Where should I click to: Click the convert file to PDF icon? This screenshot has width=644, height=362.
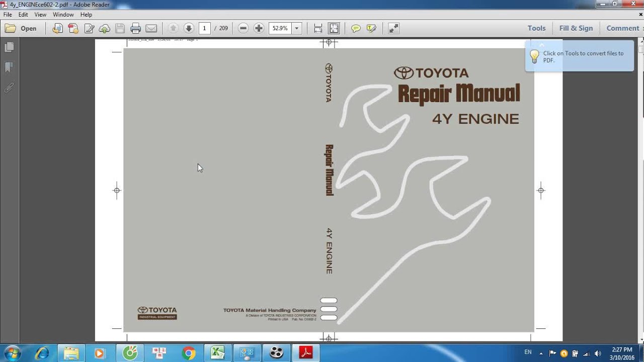58,28
